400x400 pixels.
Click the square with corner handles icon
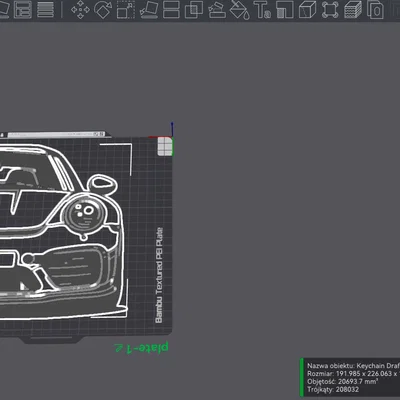point(330,9)
